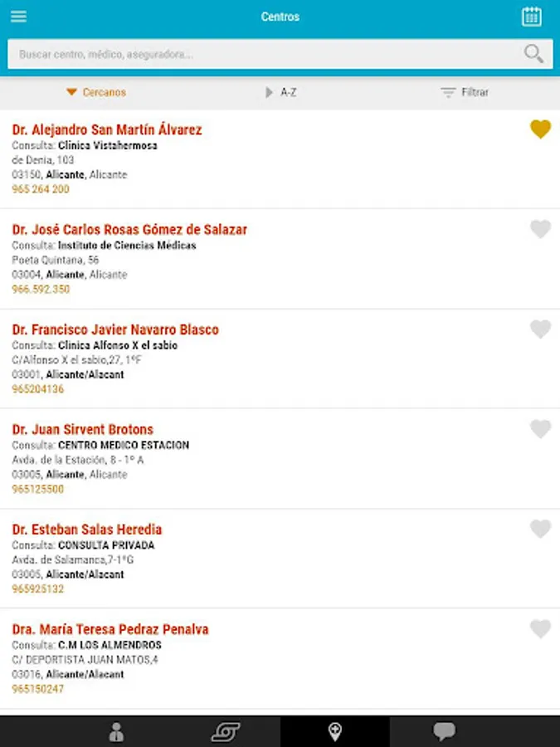Unfavorite Dr. Alejandro San Martín Álvarez
Screen dimensions: 560x747
(540, 129)
